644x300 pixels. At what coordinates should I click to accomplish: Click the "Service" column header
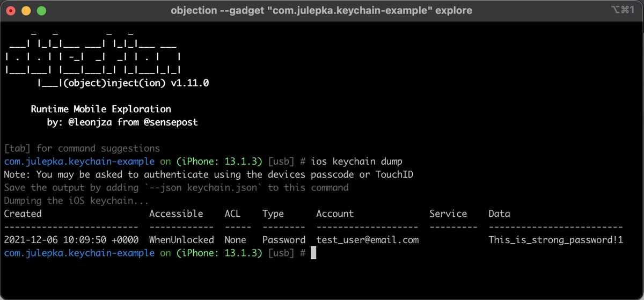pyautogui.click(x=448, y=214)
